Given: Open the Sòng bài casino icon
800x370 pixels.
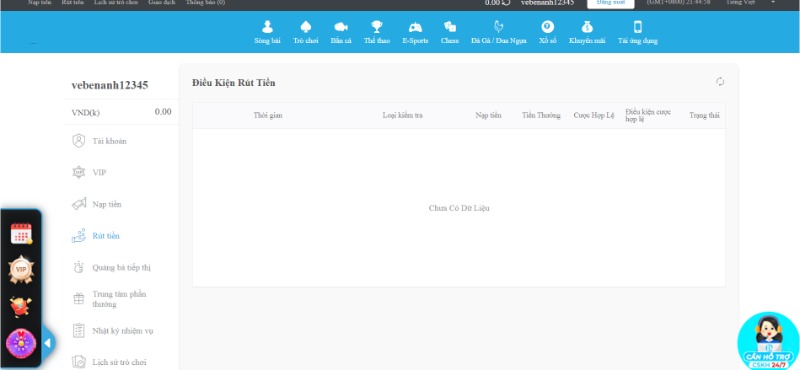Looking at the screenshot, I should (x=267, y=27).
